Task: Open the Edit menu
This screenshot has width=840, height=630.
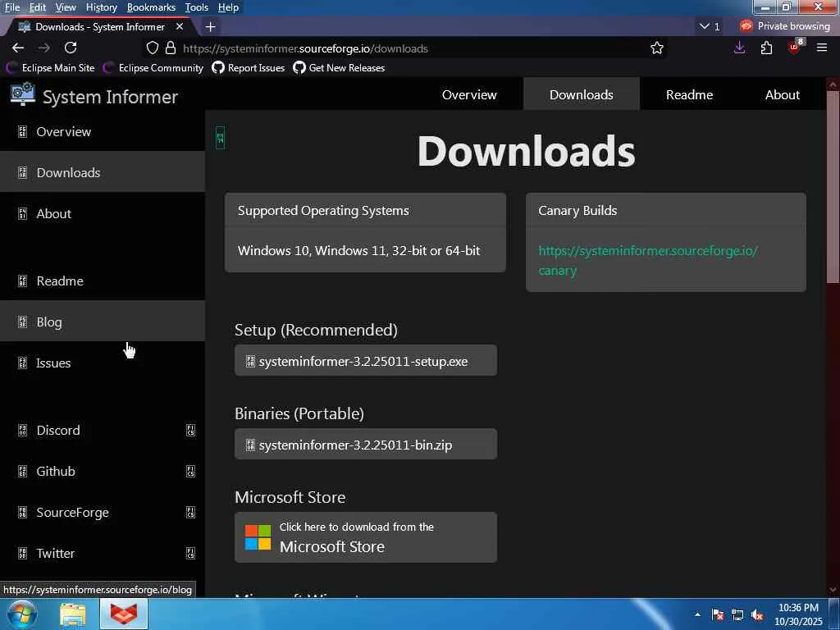Action: pos(38,7)
